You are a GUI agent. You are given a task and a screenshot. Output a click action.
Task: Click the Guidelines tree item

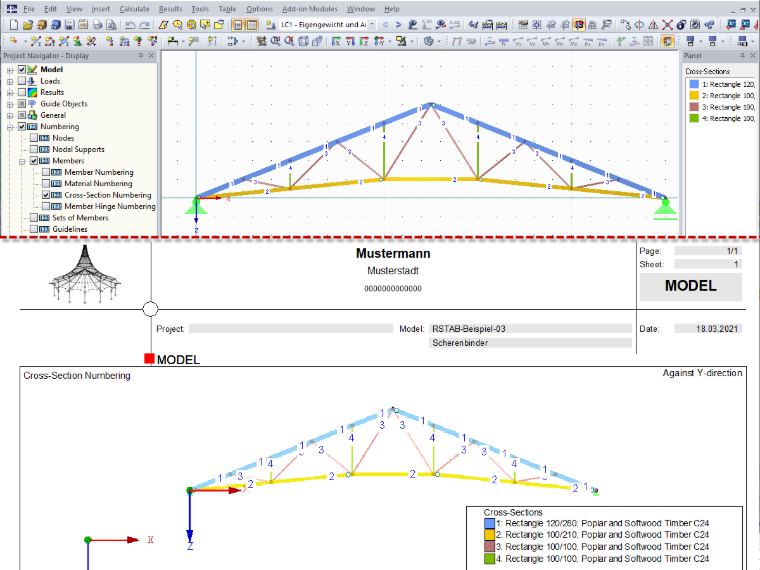click(x=70, y=229)
